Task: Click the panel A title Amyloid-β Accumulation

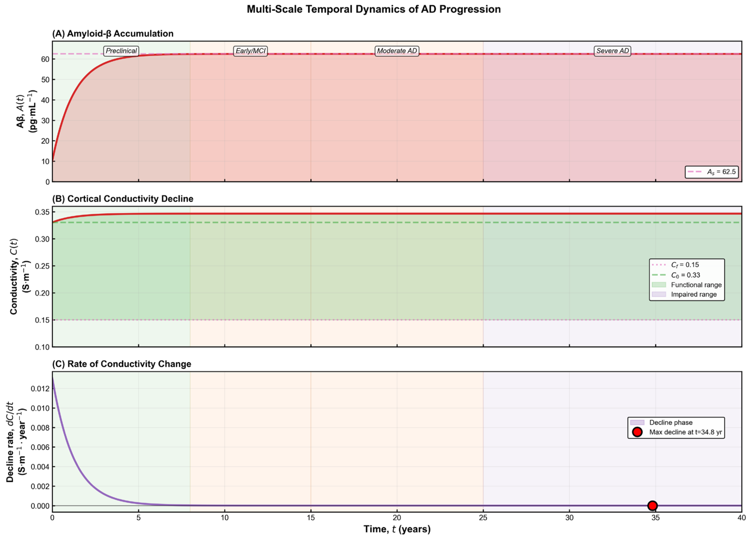Action: (x=113, y=34)
